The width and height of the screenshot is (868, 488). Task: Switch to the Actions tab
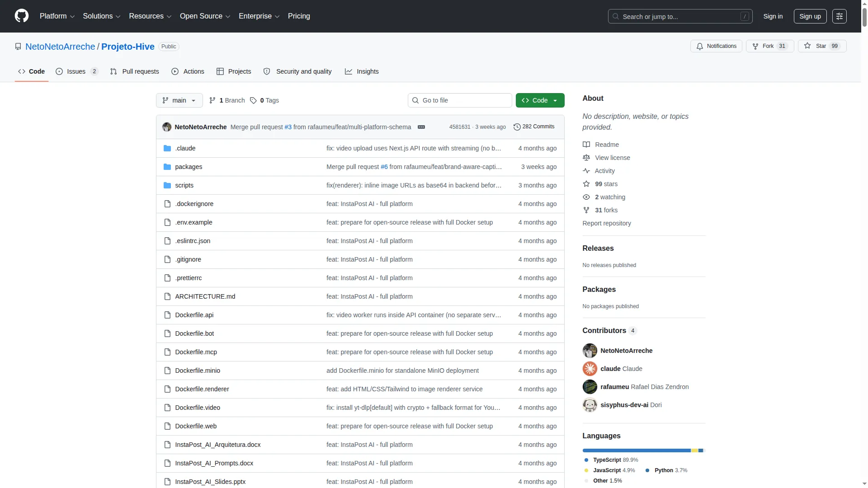[x=188, y=71]
